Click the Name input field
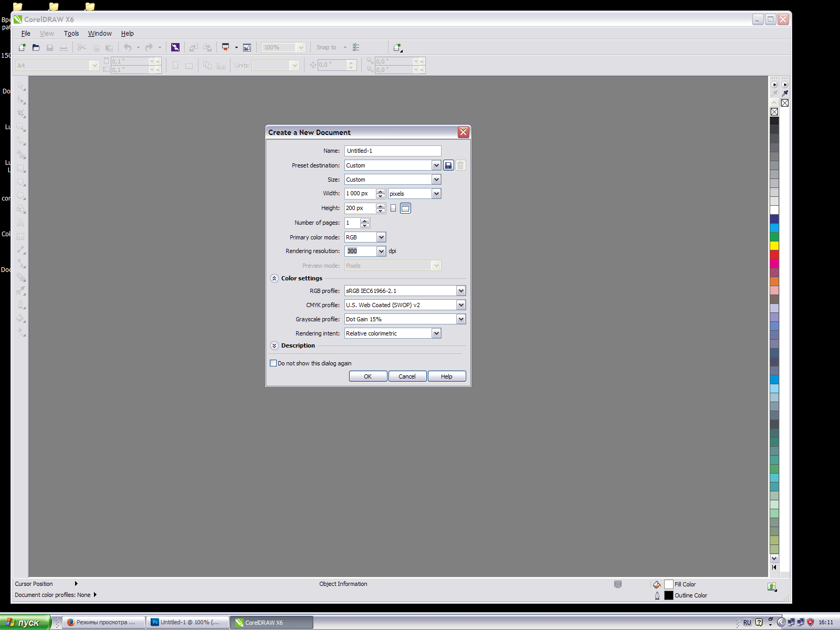The width and height of the screenshot is (840, 630). pos(393,151)
